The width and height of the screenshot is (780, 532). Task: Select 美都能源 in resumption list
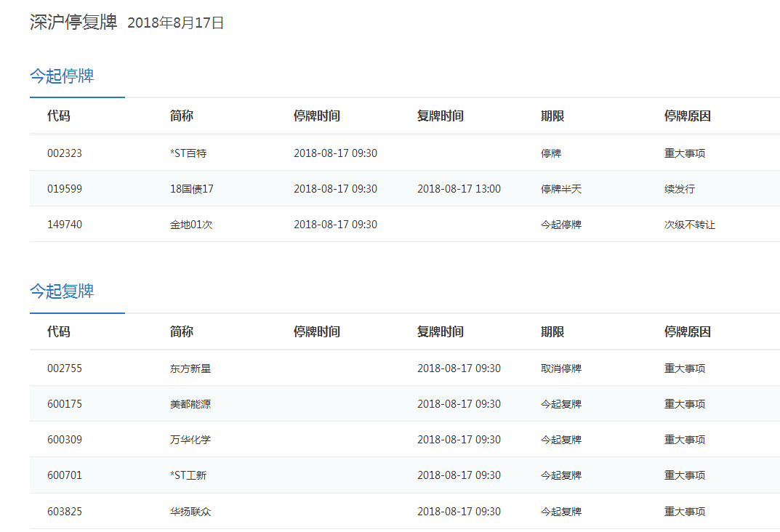pyautogui.click(x=190, y=404)
